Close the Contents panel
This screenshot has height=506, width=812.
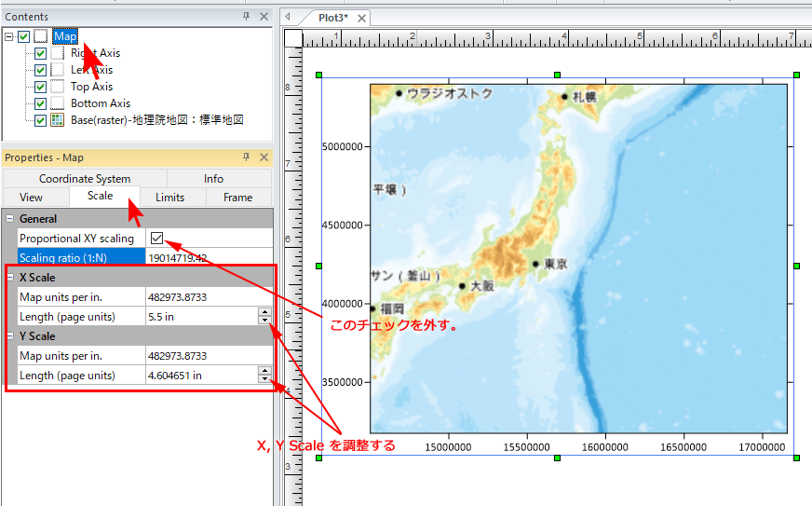tap(264, 17)
